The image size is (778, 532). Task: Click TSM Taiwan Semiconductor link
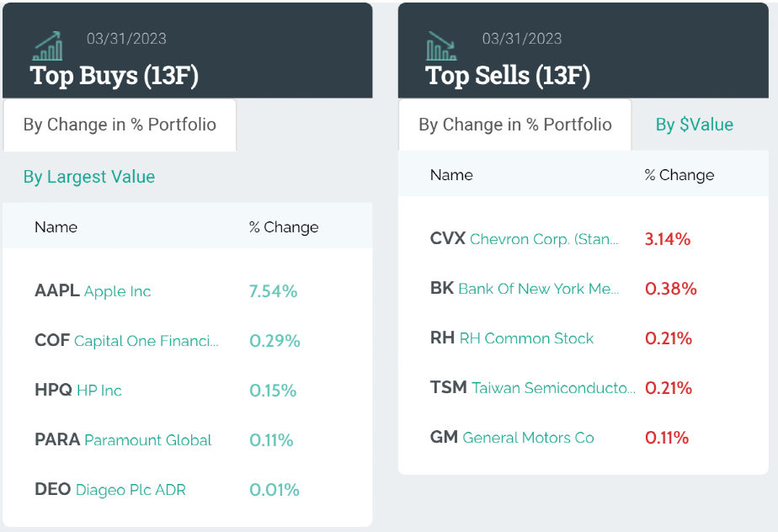click(532, 388)
